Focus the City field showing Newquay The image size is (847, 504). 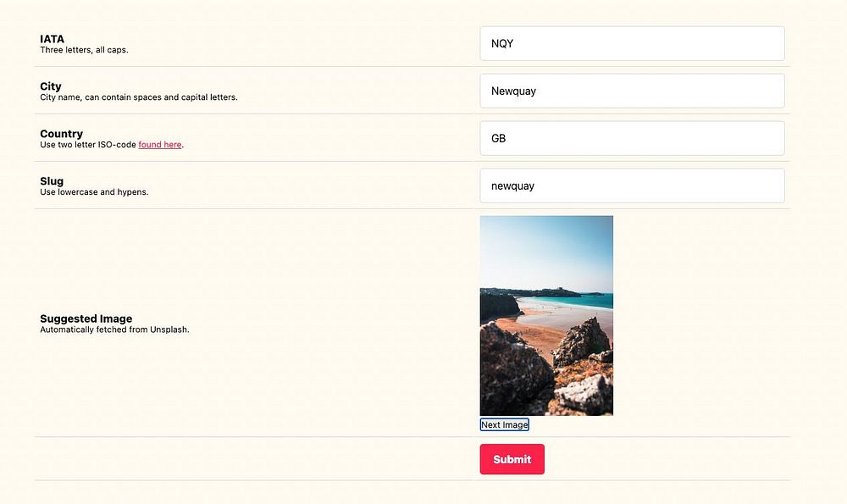632,91
